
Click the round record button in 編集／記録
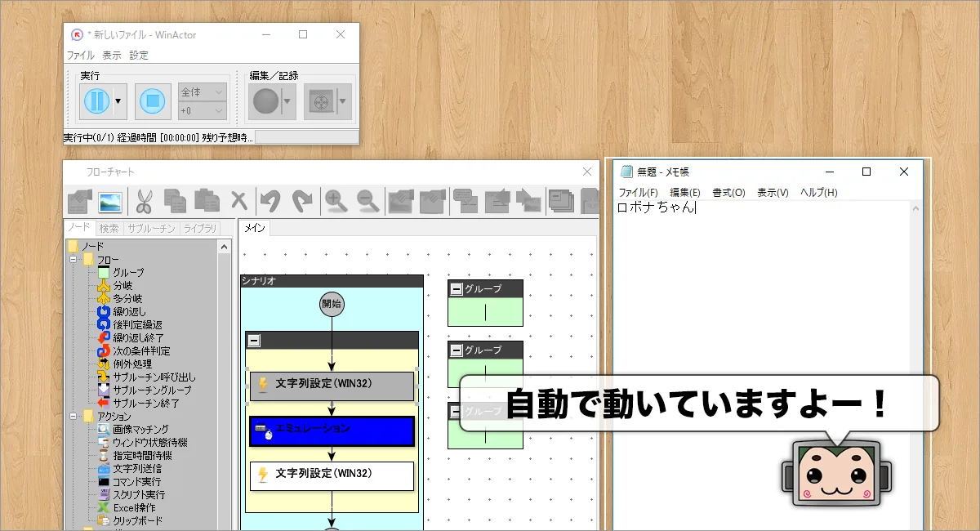point(265,101)
